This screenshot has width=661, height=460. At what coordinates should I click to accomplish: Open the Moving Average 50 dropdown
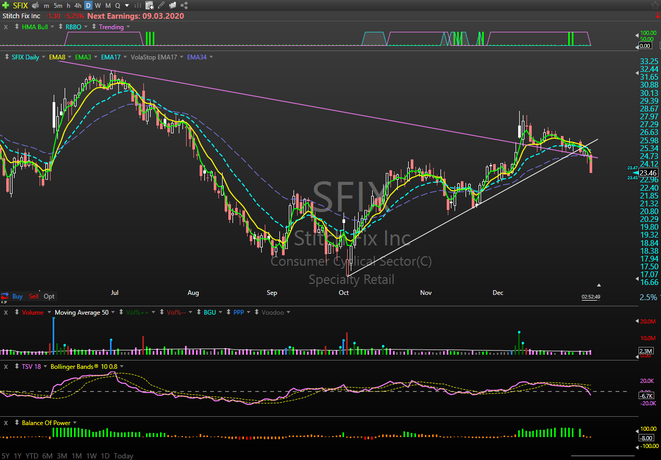pos(113,312)
